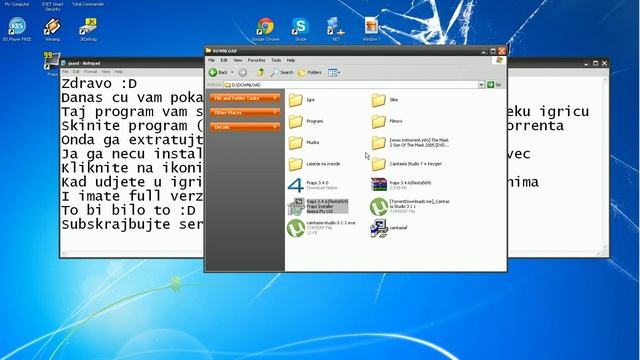Open the Google Chrome desktop shortcut
The image size is (640, 360).
[265, 29]
